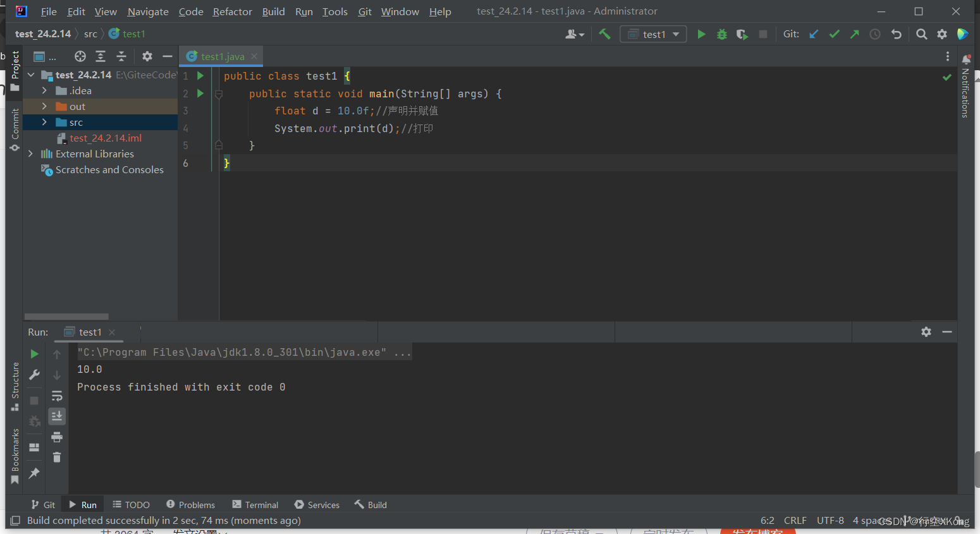
Task: Switch to the Terminal tool window
Action: click(x=255, y=504)
